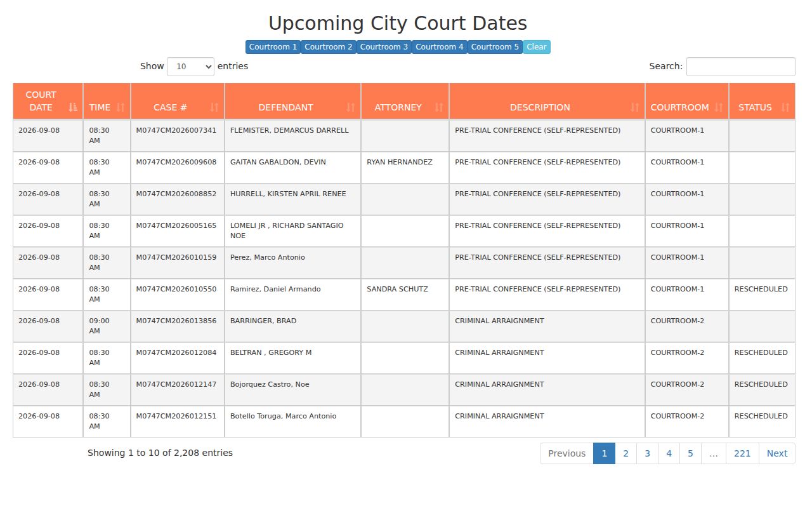Image resolution: width=812 pixels, height=508 pixels.
Task: Click case number M0747CM2026012084
Action: point(176,352)
